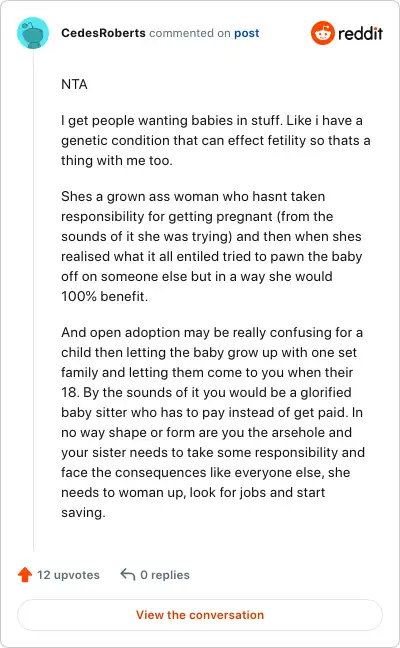This screenshot has width=400, height=648.
Task: Click the reddit wordmark text logo
Action: (360, 33)
